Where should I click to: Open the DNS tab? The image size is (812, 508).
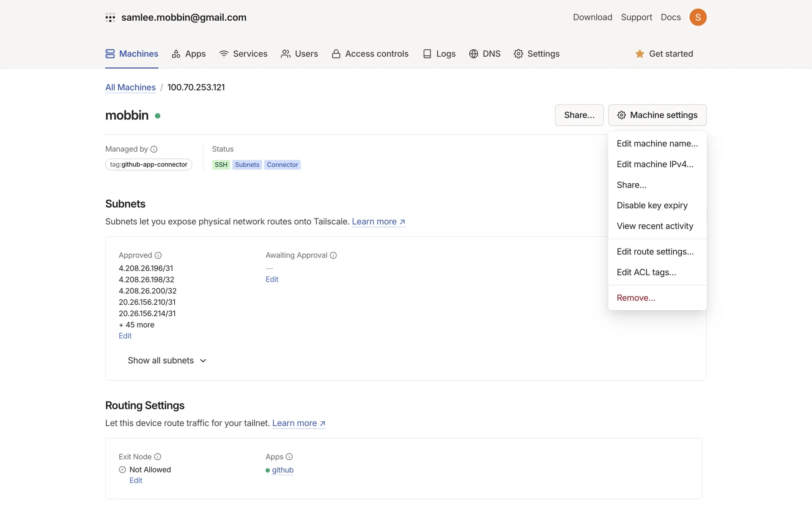coord(485,54)
